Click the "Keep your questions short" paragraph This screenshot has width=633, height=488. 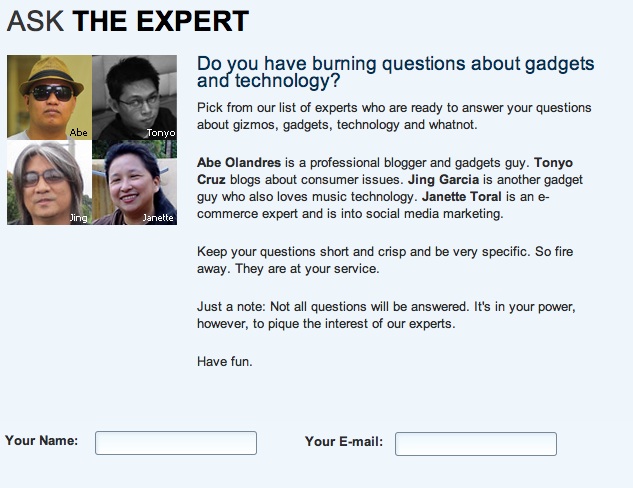pyautogui.click(x=385, y=260)
